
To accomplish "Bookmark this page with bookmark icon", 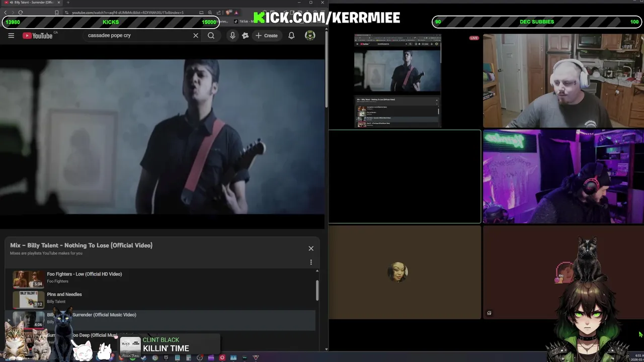I will pyautogui.click(x=57, y=13).
